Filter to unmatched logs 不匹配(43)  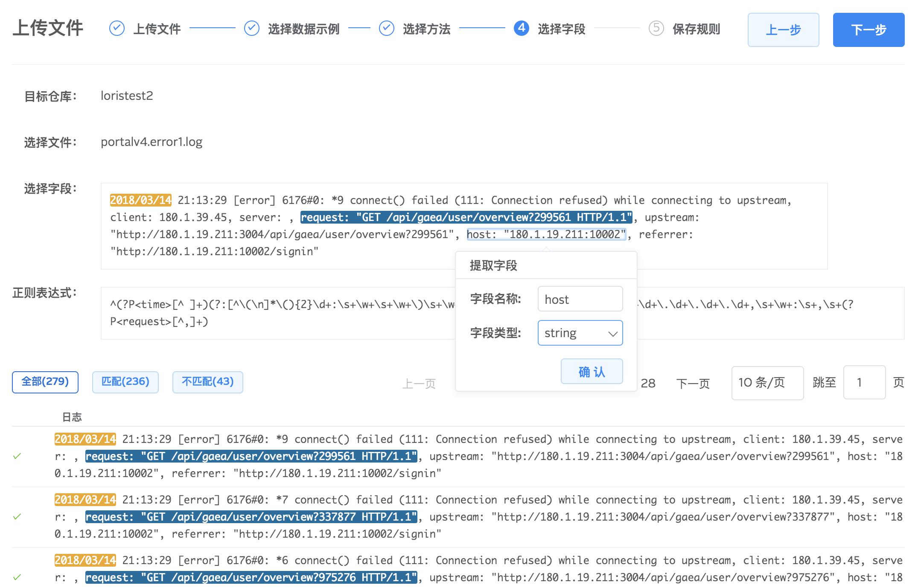[207, 382]
